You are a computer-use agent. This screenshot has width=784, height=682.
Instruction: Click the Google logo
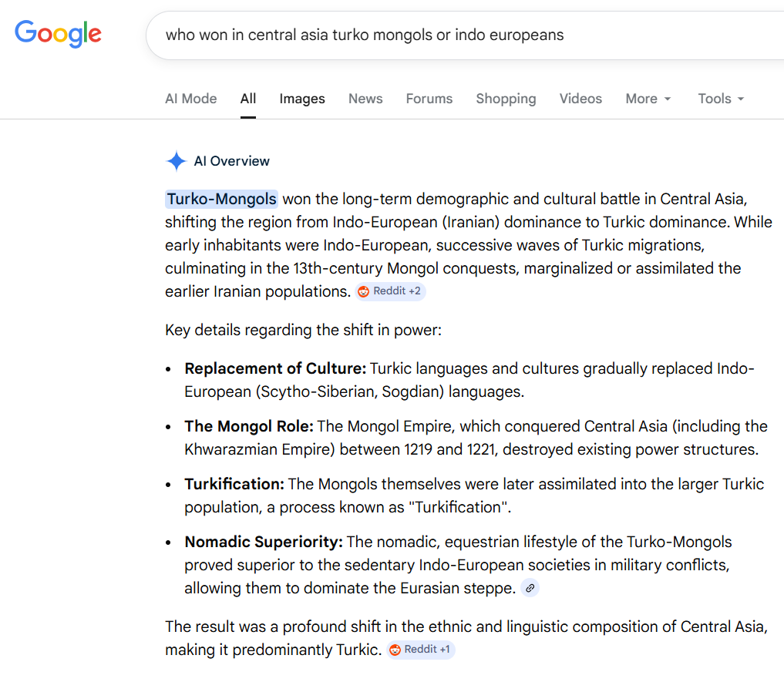point(58,34)
